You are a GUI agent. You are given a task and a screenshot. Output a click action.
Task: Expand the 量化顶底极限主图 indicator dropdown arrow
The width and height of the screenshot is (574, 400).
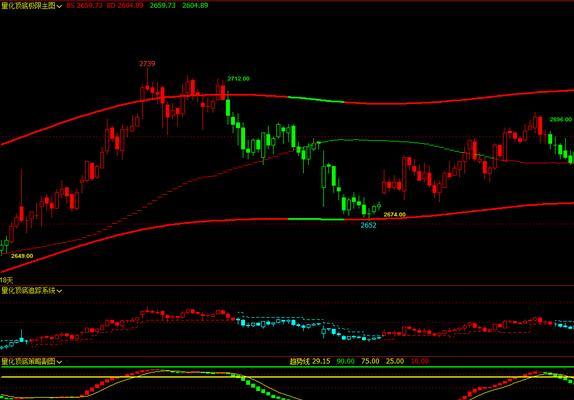59,6
